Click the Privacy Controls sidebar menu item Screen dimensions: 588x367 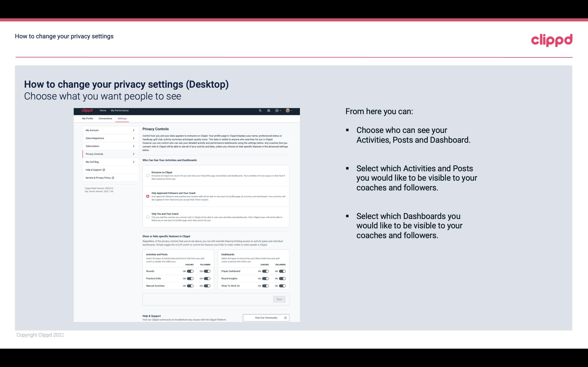[108, 154]
